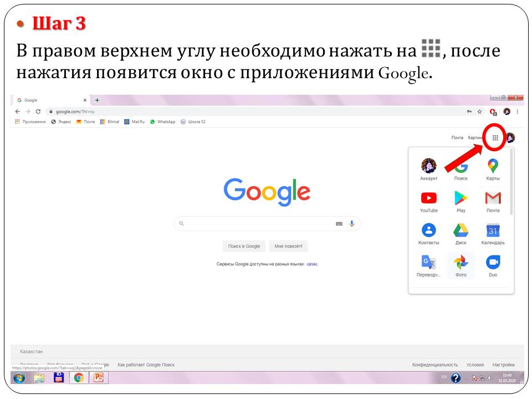This screenshot has height=399, width=532.
Task: Open the on-screen keyboard in search box
Action: click(x=339, y=224)
